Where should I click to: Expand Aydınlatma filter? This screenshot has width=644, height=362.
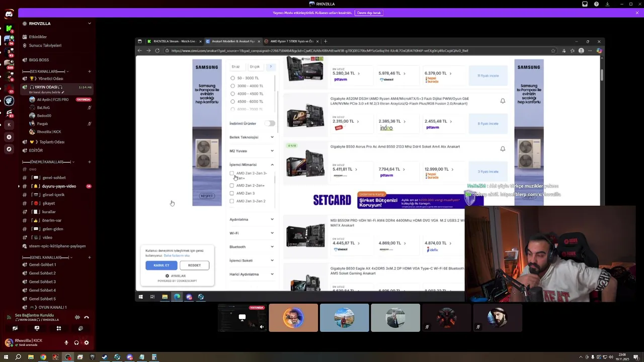[252, 220]
